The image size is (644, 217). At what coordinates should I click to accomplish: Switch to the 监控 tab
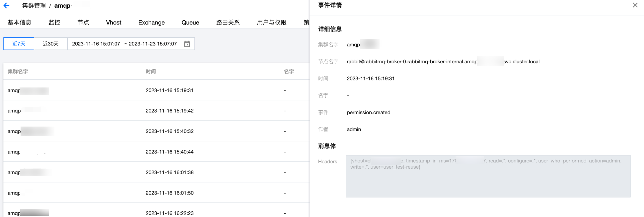coord(54,23)
